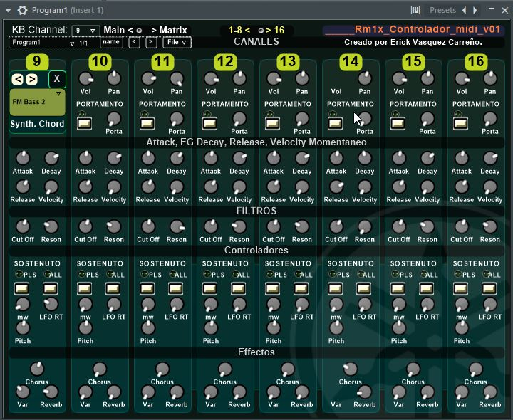
Task: Go to previous preset arrow
Action: [465, 10]
